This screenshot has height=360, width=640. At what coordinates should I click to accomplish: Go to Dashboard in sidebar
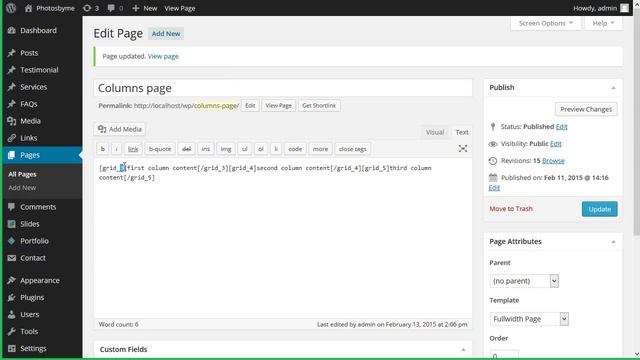click(x=38, y=30)
